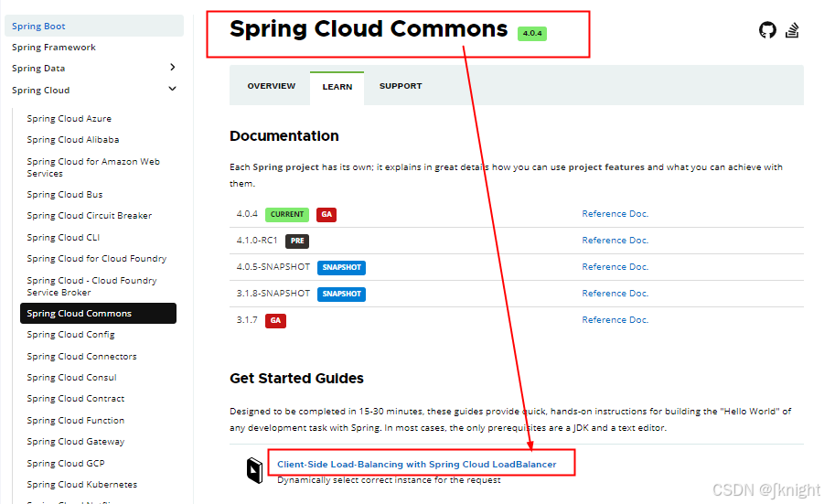Click the version label 4.0.5-SNAPSHOT
This screenshot has height=504, width=824.
pyautogui.click(x=273, y=267)
